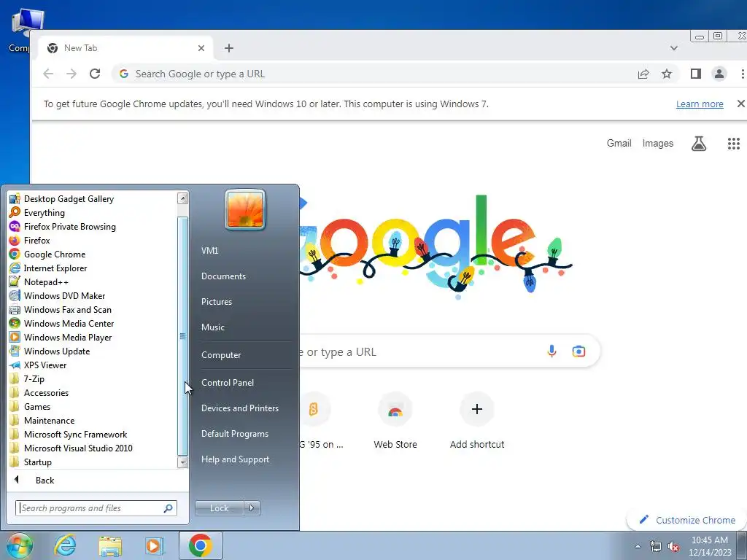The image size is (747, 560).
Task: Open Internet Explorer taskbar icon
Action: 65,545
